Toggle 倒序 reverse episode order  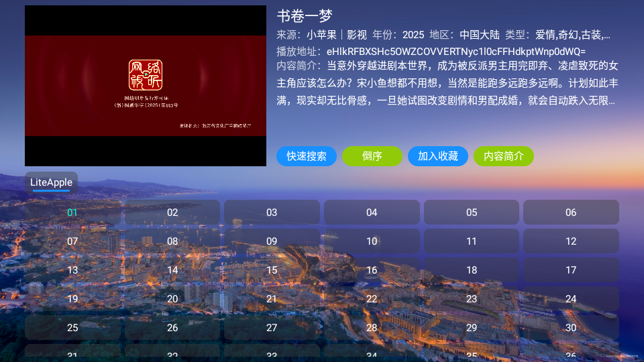pyautogui.click(x=372, y=156)
